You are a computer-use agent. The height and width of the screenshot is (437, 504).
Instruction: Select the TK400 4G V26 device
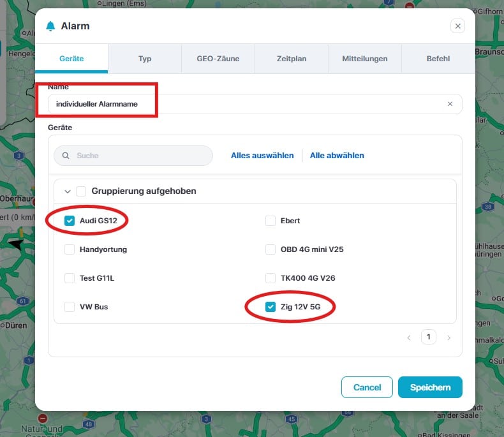point(271,278)
